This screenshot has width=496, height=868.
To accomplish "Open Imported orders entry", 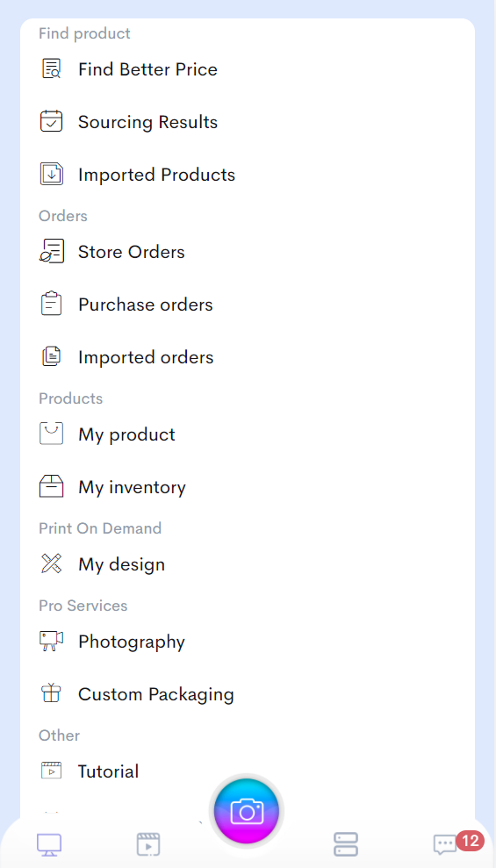I will pos(146,357).
